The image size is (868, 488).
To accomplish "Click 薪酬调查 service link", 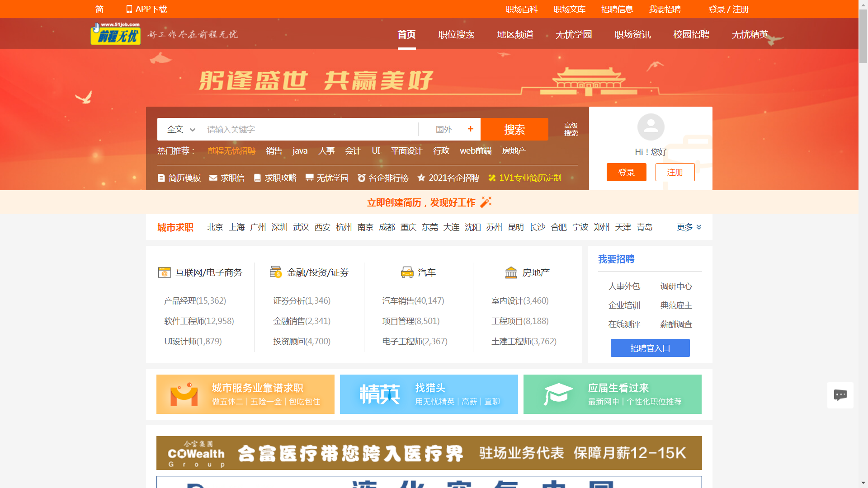I will pos(676,324).
